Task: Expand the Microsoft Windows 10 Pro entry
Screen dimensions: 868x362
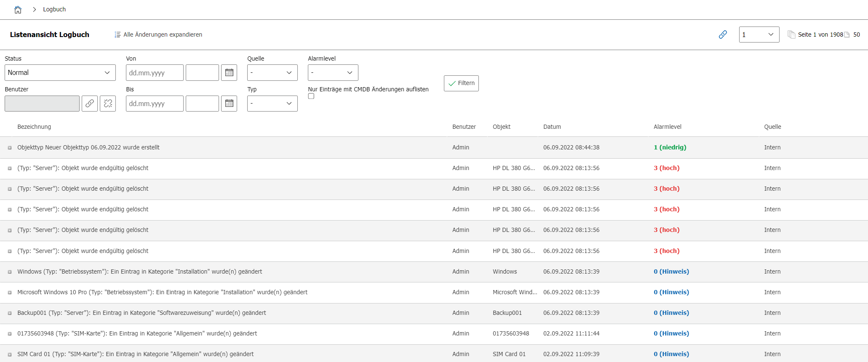Action: (10, 293)
